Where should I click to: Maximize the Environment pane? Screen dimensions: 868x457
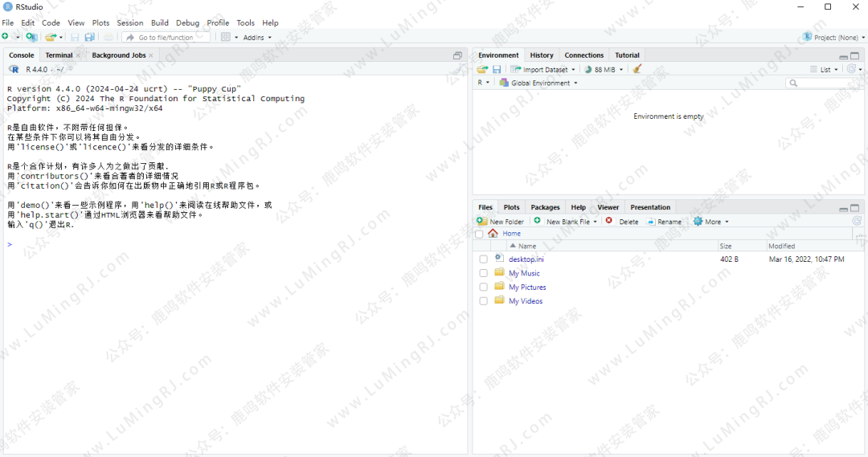coord(854,56)
